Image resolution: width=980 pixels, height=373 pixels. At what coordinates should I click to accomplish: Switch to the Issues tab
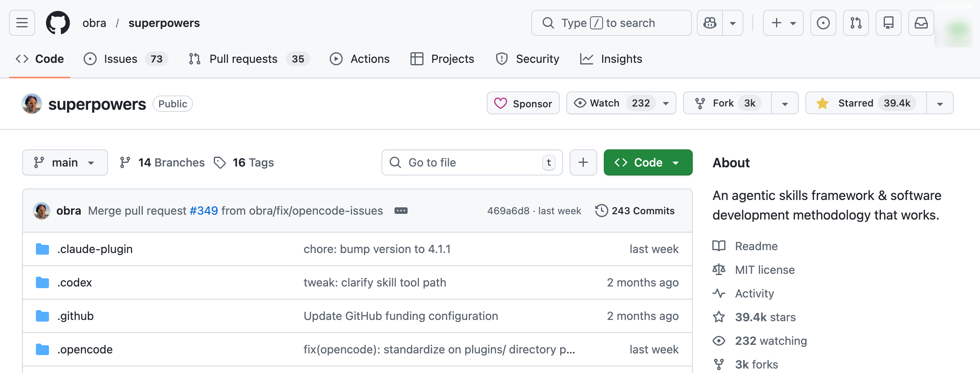pos(120,59)
